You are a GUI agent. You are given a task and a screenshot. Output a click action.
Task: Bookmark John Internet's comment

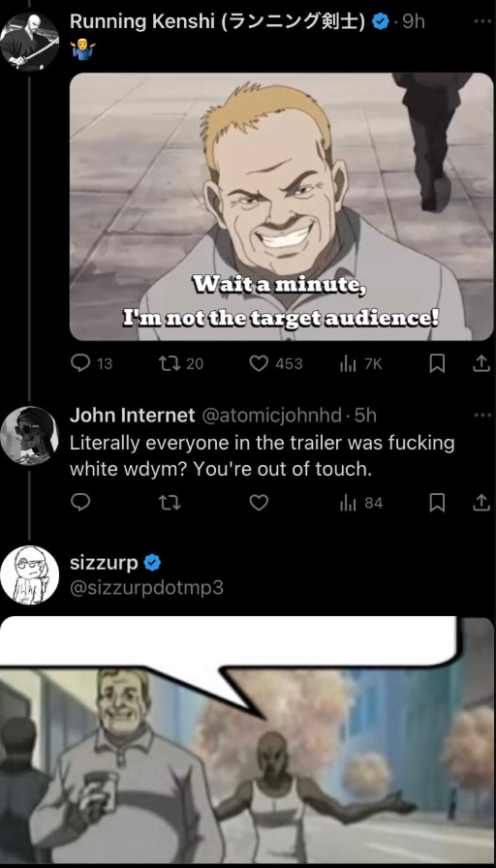(x=437, y=503)
